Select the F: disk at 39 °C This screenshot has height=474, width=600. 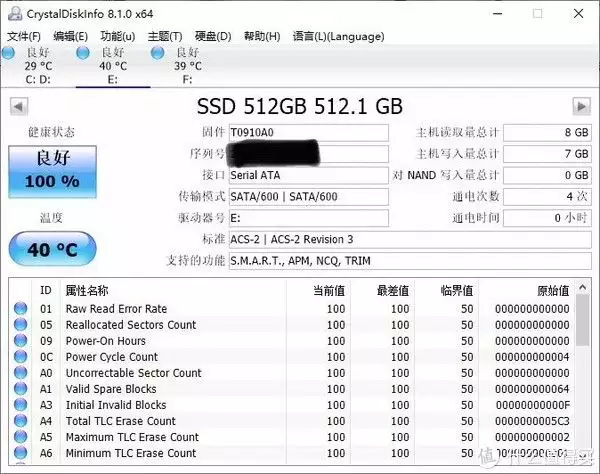click(x=188, y=65)
